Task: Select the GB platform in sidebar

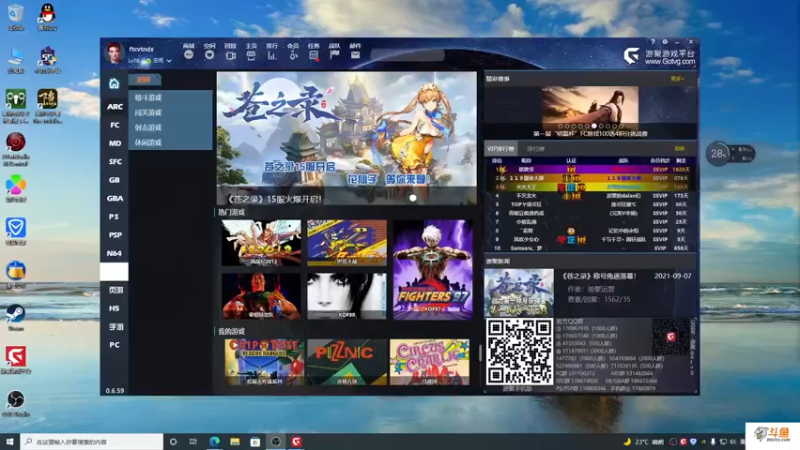Action: [x=115, y=180]
